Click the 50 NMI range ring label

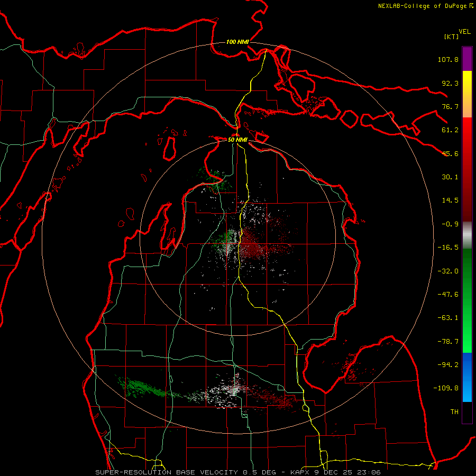[237, 140]
